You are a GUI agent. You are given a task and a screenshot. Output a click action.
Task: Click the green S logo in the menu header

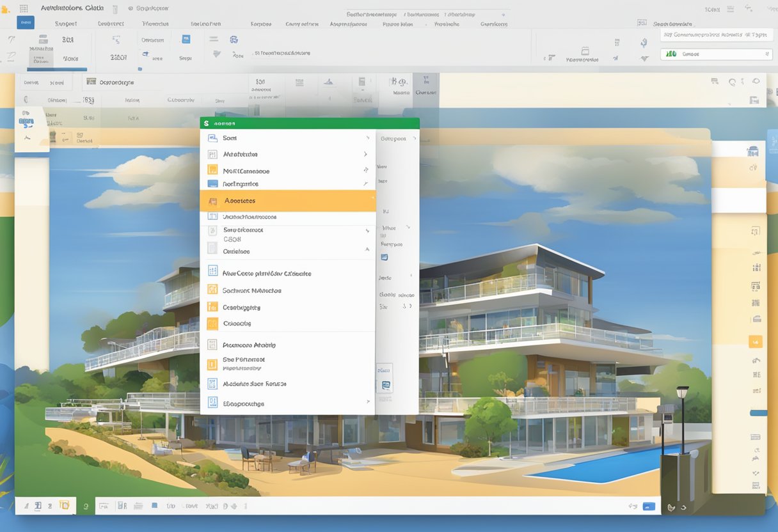tap(207, 123)
